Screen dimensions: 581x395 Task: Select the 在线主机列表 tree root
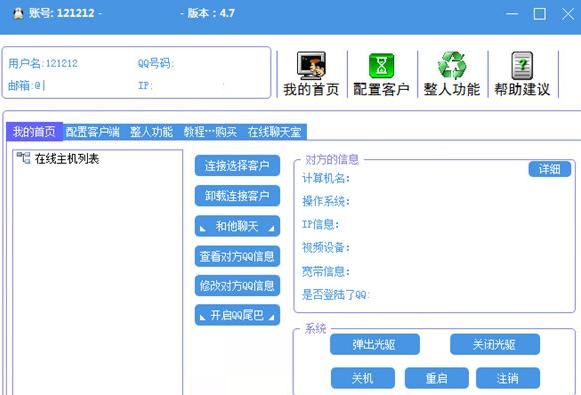(67, 159)
